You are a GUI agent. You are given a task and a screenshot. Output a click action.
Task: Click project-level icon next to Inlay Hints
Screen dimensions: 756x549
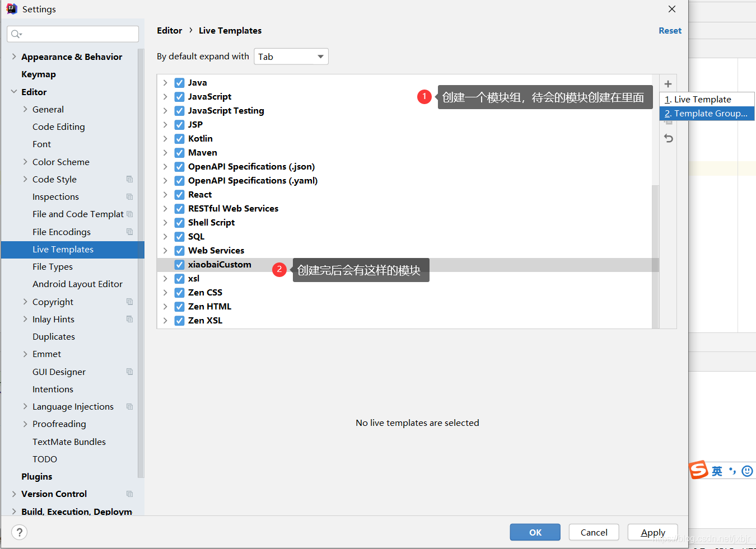coord(130,319)
